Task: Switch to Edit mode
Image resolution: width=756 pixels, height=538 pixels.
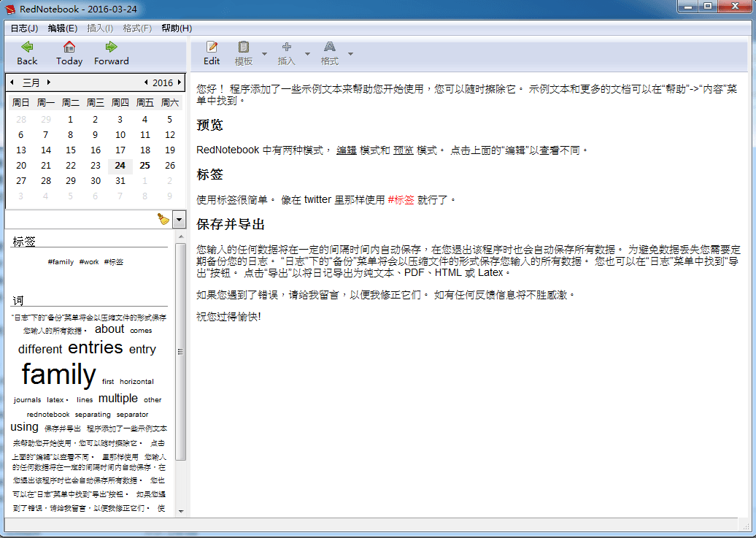Action: click(211, 53)
